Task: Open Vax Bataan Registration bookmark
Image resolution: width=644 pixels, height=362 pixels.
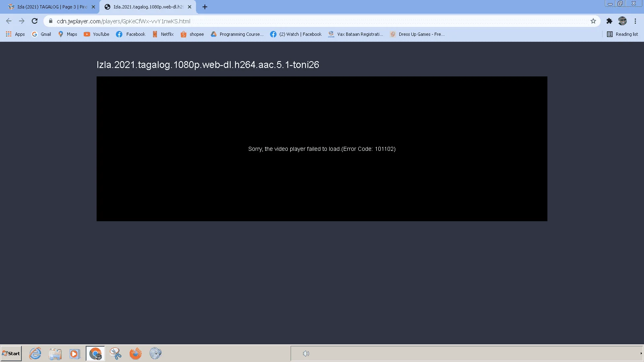Action: [356, 34]
